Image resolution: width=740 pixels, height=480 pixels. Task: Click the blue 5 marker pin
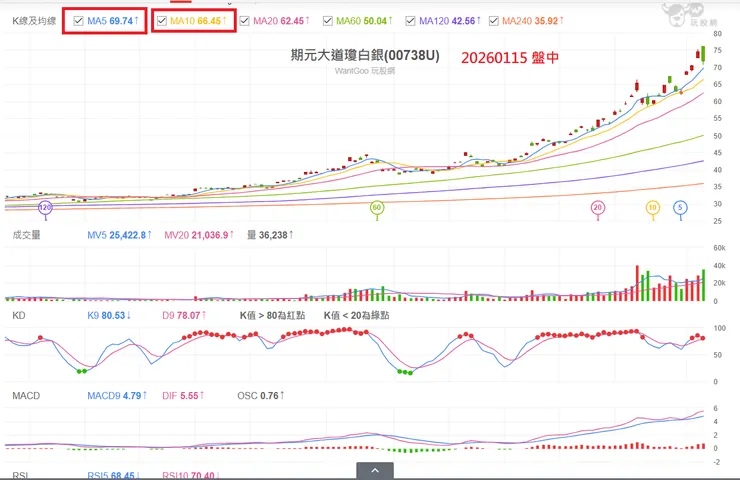[x=680, y=209]
